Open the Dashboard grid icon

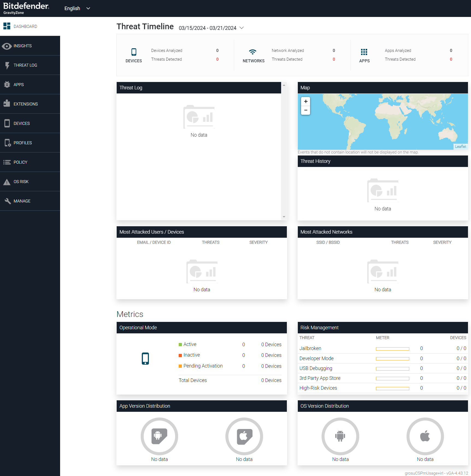(7, 26)
